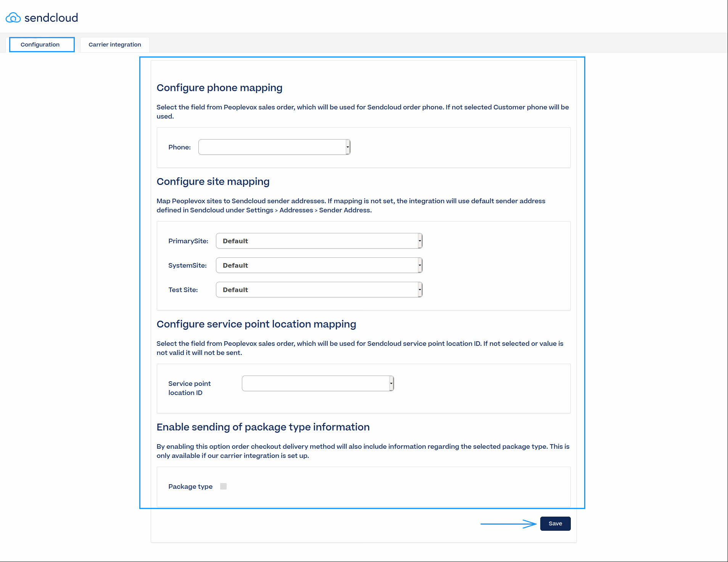Expand the PrimarySite sender address dropdown
728x562 pixels.
[x=319, y=241]
